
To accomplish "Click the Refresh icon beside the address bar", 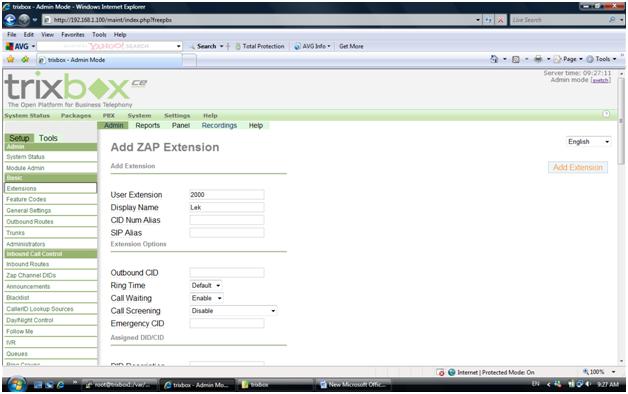I will click(x=488, y=20).
